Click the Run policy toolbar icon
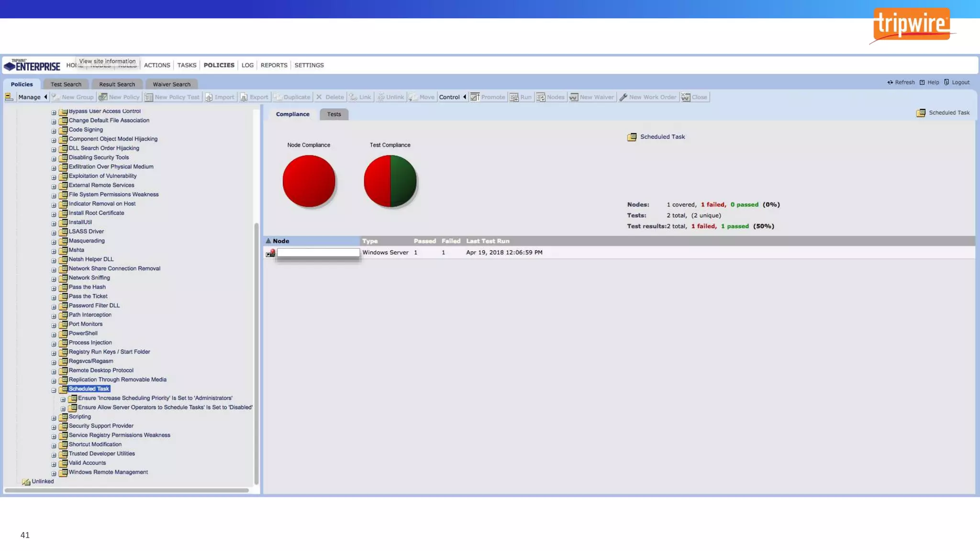Viewport: 980px width, 551px height. [514, 97]
